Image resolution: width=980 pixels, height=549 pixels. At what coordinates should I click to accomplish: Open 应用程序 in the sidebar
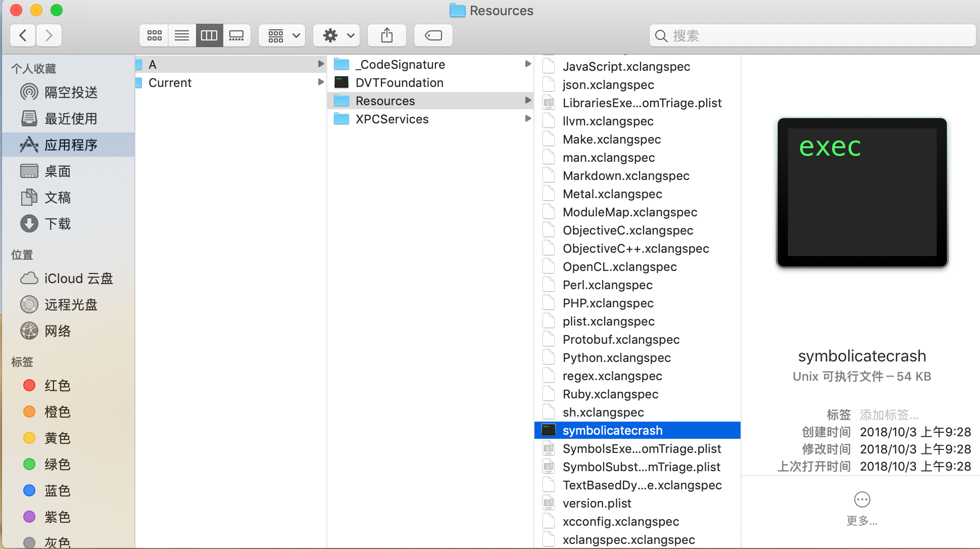pyautogui.click(x=68, y=145)
